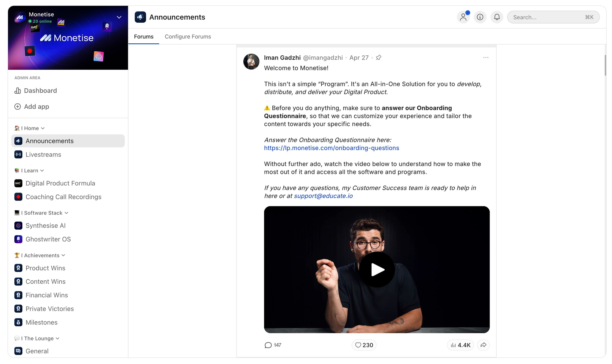The width and height of the screenshot is (612, 364).
Task: Click the notification bell icon
Action: [497, 17]
